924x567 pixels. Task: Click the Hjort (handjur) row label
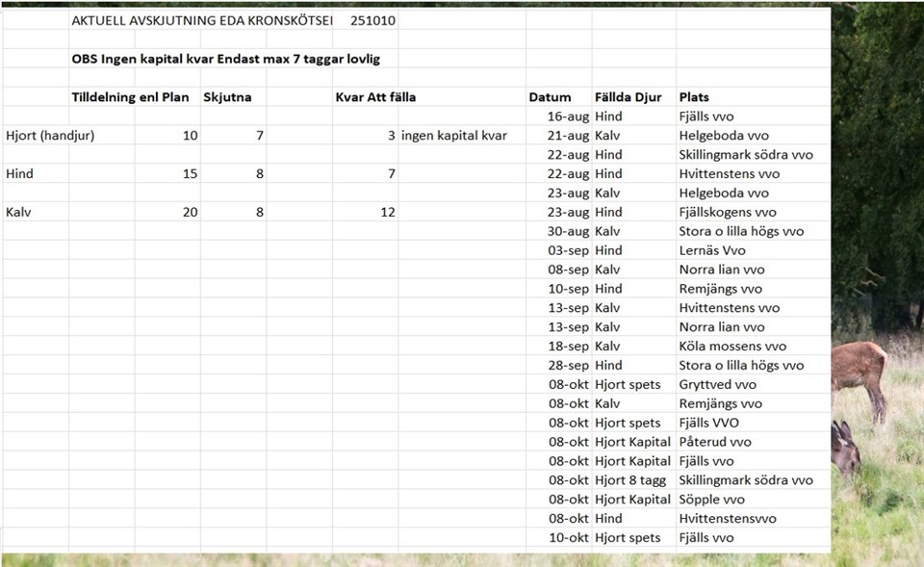(50, 136)
